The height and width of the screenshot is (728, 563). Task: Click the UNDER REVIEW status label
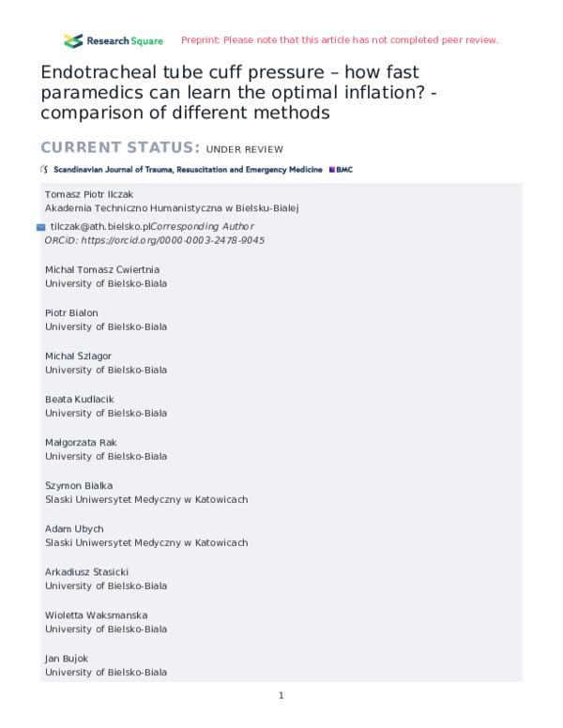point(244,149)
